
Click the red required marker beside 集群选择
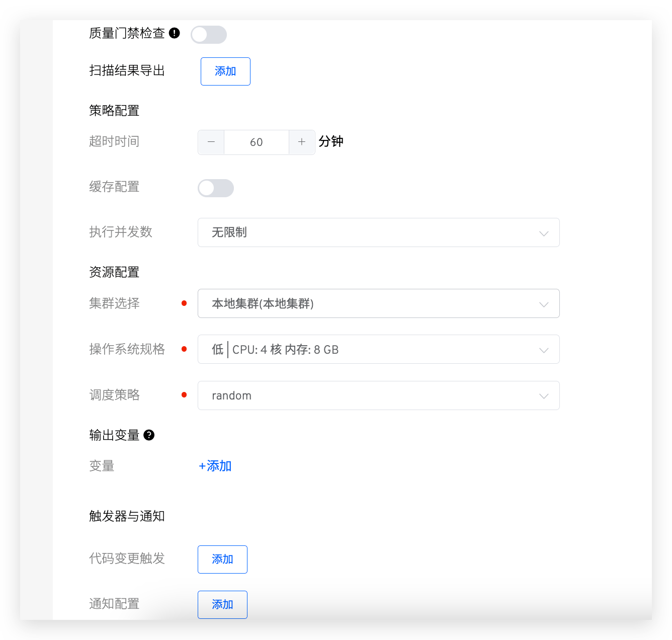185,303
